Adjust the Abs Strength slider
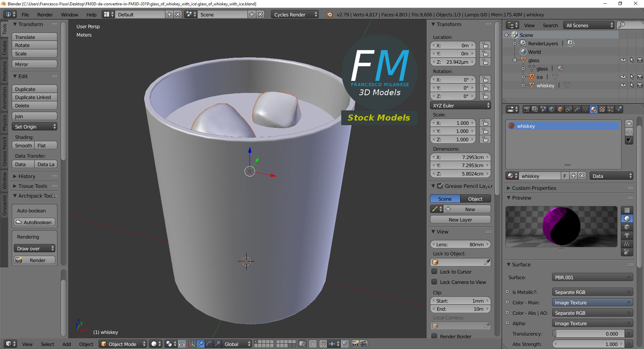Screen dimensions: 644x349 (589, 344)
